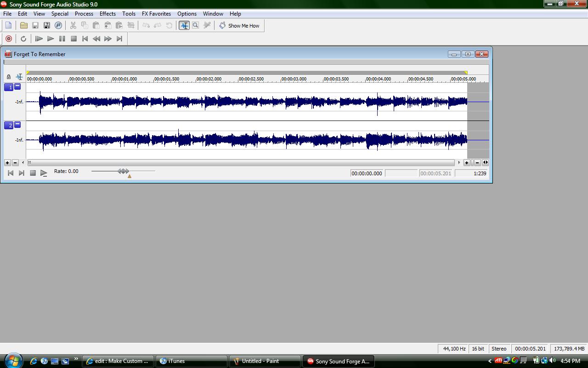Pause playback in the transport toolbar
This screenshot has width=588, height=368.
pos(62,39)
